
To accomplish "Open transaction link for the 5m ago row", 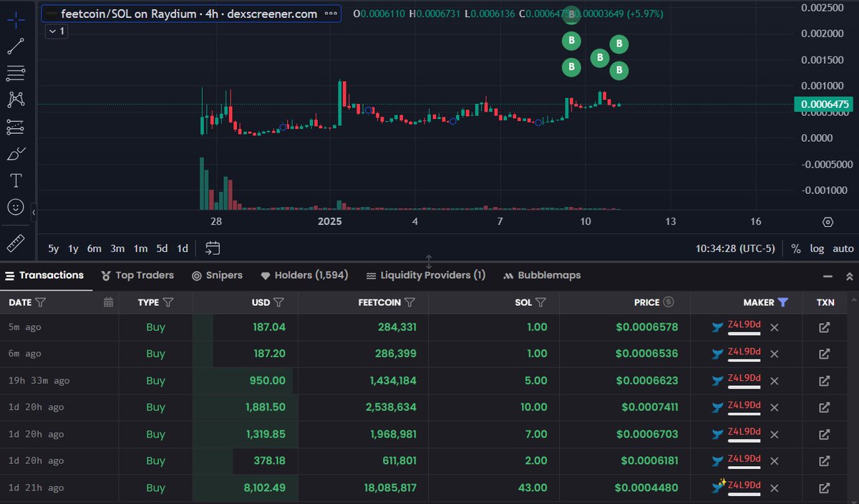I will coord(825,327).
